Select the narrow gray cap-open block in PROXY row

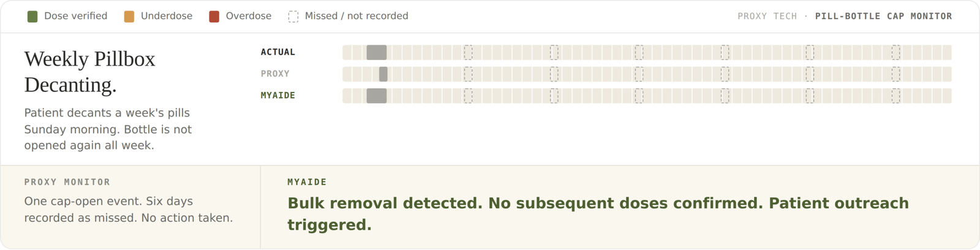(x=383, y=74)
